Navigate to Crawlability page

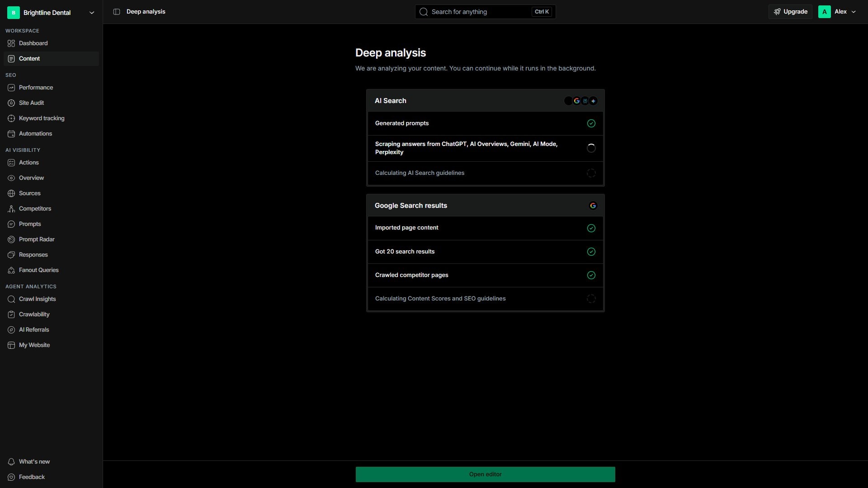[51, 314]
